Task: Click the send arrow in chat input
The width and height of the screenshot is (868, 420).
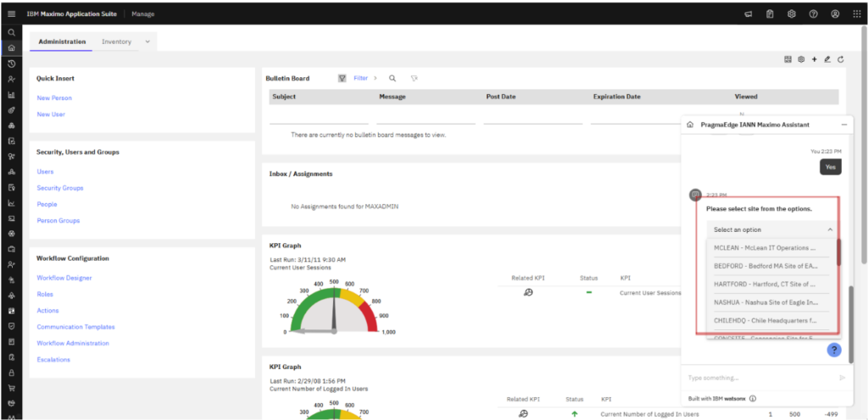Action: tap(842, 378)
